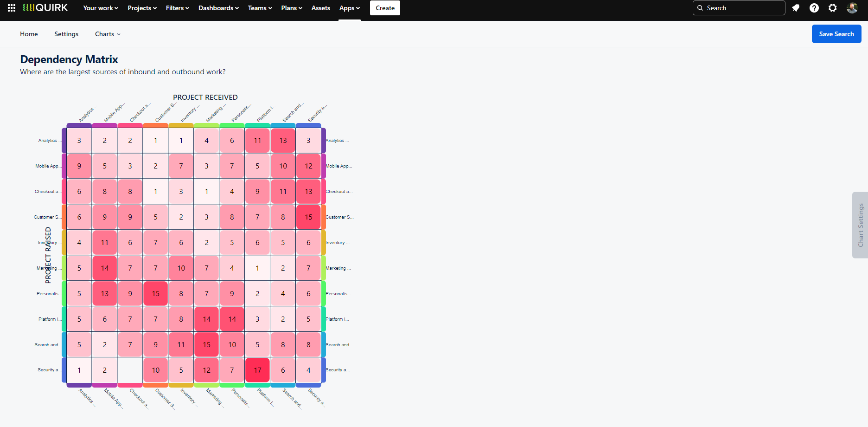
Task: Click cell Marketing row, Mobile App column (14)
Action: click(x=105, y=268)
